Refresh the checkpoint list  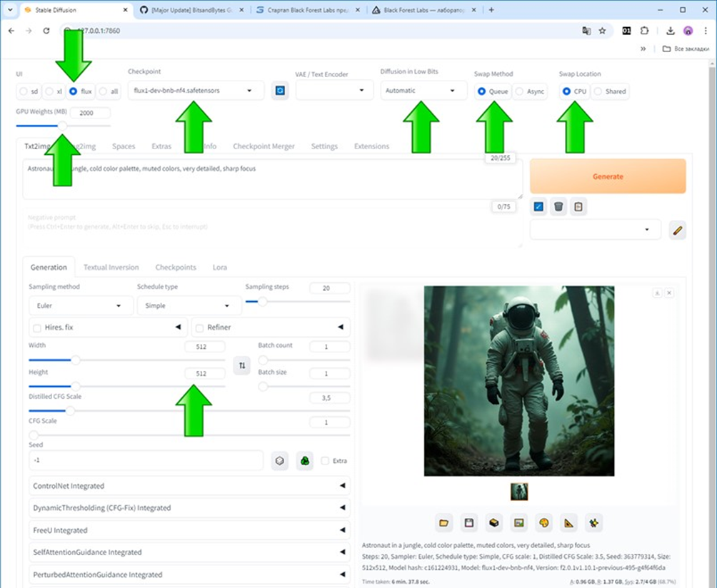tap(281, 91)
